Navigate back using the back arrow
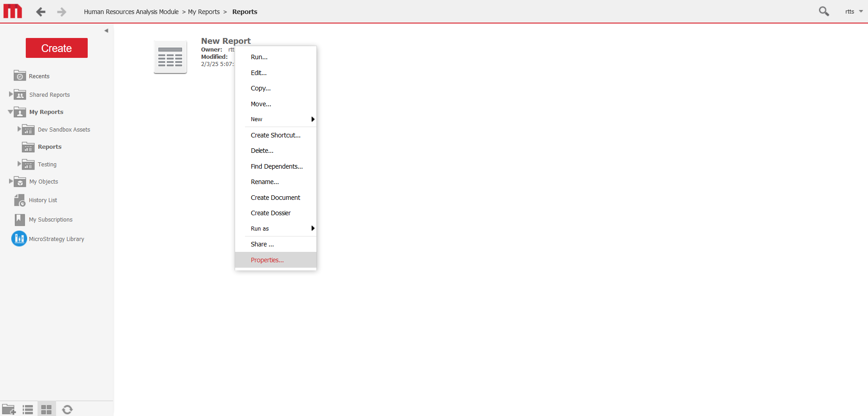 click(x=41, y=12)
